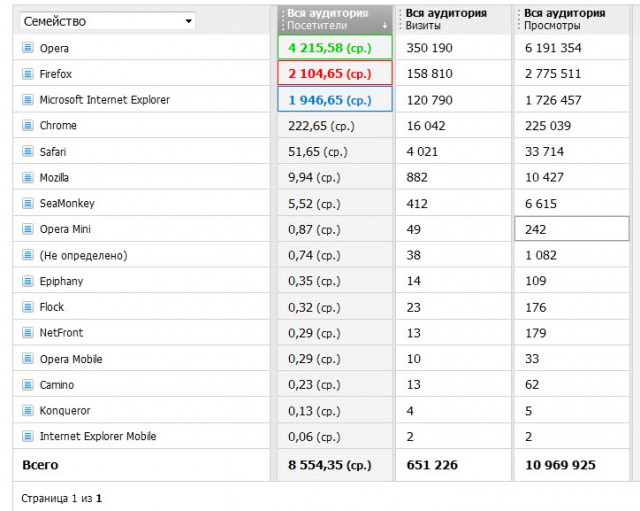Click the Всего total row label

pyautogui.click(x=40, y=465)
